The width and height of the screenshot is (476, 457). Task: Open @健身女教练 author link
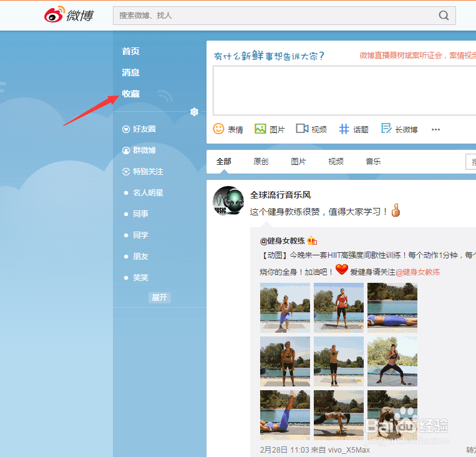pos(283,241)
